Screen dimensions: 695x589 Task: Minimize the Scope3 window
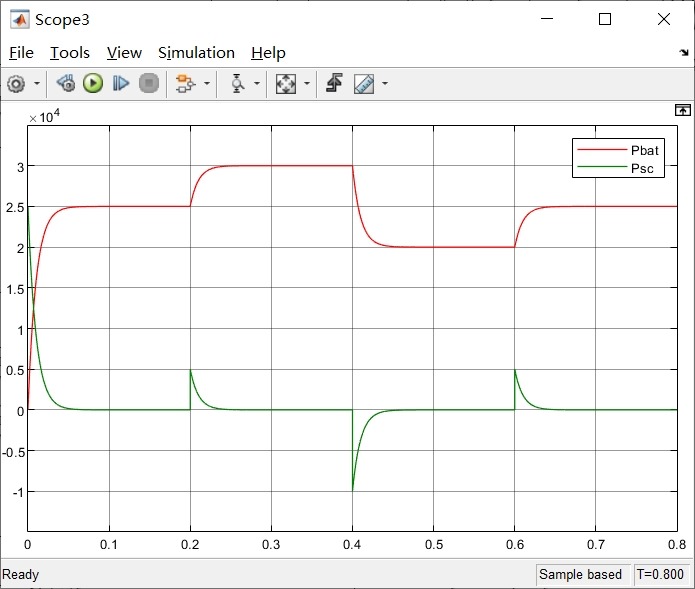pyautogui.click(x=547, y=19)
